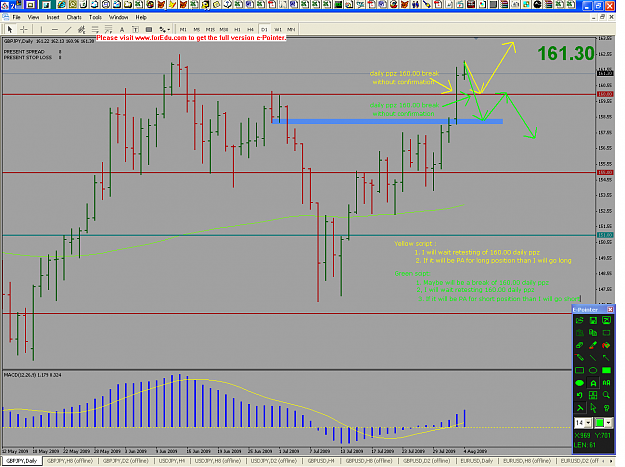Switch to M5 timeframe
Viewport: 625px width, 467px height.
197,29
